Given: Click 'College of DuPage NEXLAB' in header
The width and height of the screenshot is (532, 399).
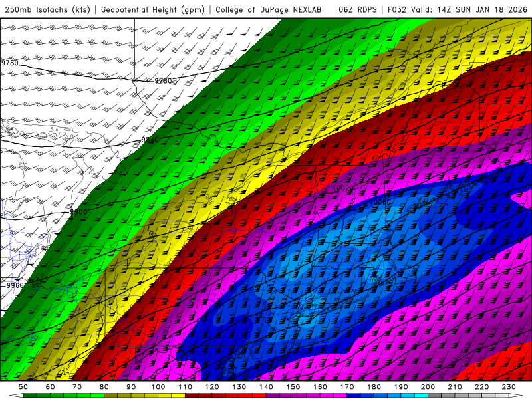Looking at the screenshot, I should (x=269, y=10).
